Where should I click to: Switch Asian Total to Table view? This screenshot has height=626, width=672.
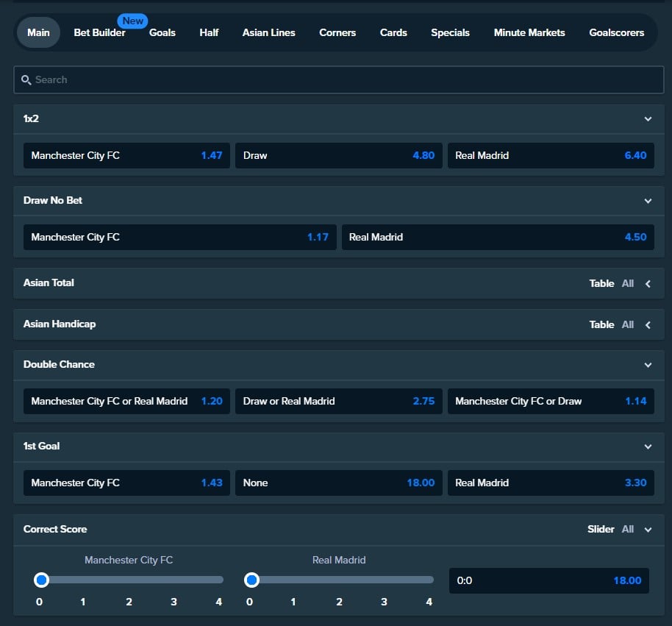pos(601,283)
